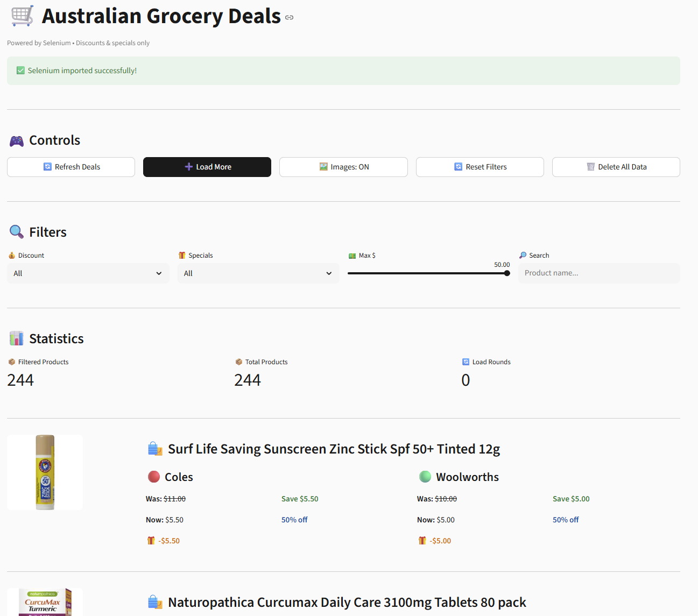This screenshot has width=698, height=616.
Task: Click the Now: $5.00 price
Action: pos(436,520)
